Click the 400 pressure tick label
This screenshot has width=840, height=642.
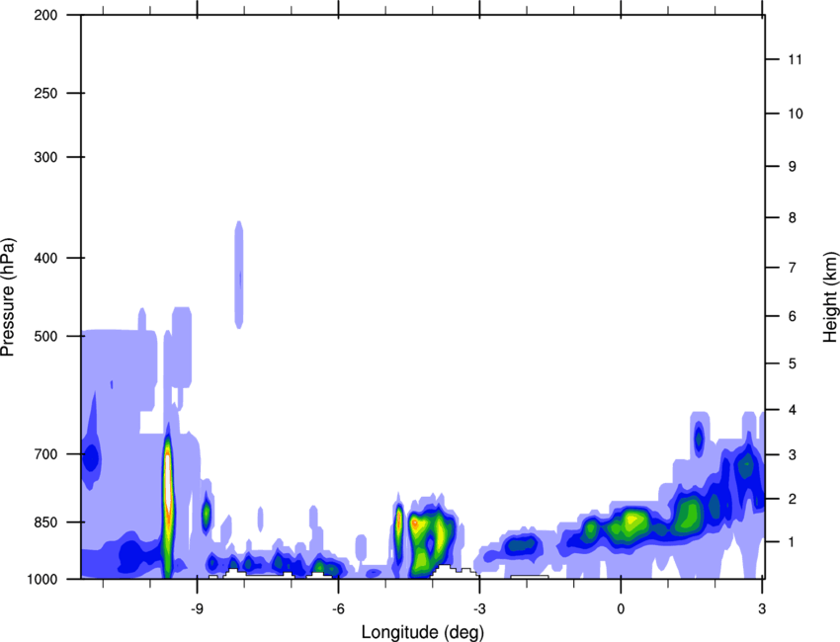coord(45,258)
